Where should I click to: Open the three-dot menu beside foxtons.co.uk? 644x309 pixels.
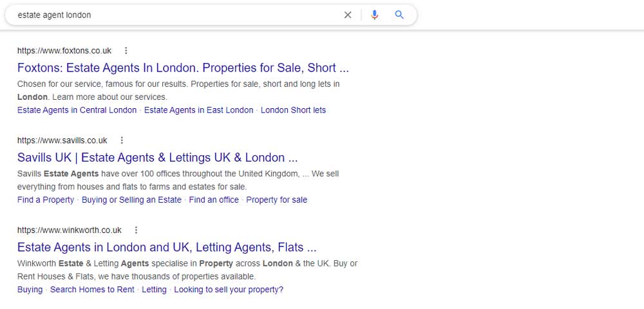coord(126,51)
